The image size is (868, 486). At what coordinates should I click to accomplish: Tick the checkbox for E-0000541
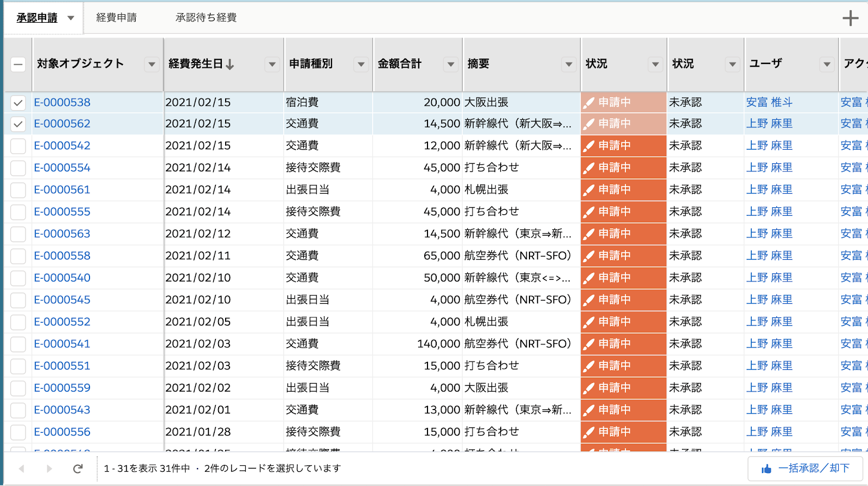coord(18,344)
